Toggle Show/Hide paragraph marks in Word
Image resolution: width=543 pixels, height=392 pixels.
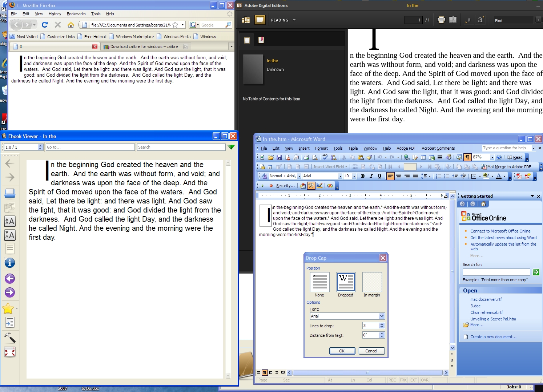(467, 157)
